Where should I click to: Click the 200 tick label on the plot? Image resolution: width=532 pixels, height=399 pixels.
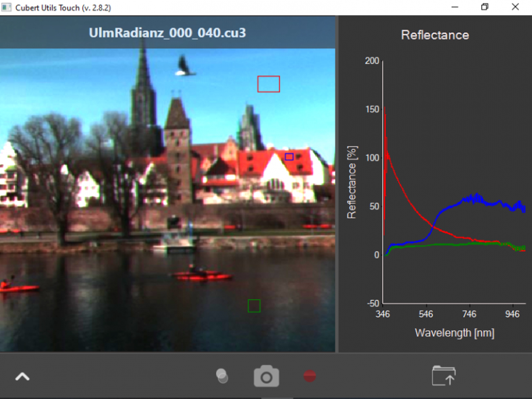372,61
